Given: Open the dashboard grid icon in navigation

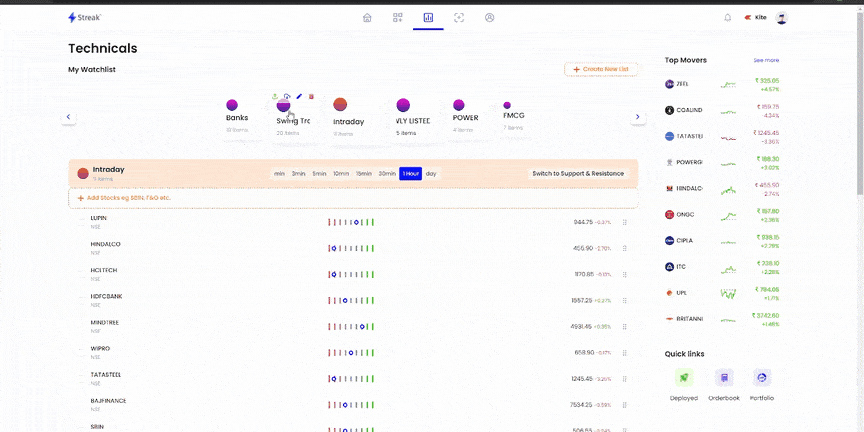Looking at the screenshot, I should (398, 18).
